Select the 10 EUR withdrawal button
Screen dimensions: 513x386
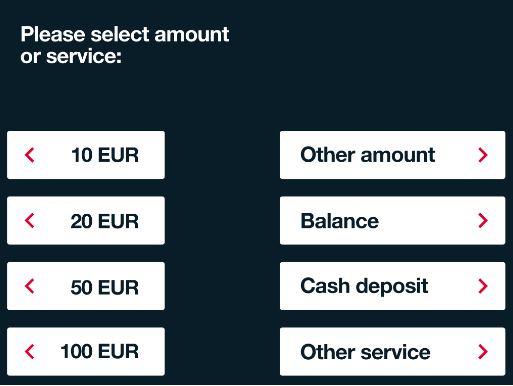coord(86,155)
